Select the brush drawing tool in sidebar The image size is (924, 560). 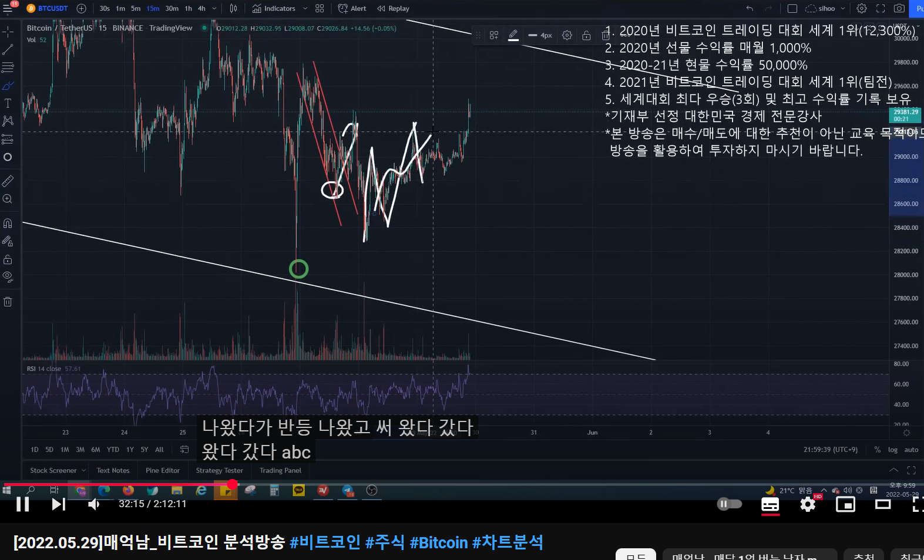point(8,86)
